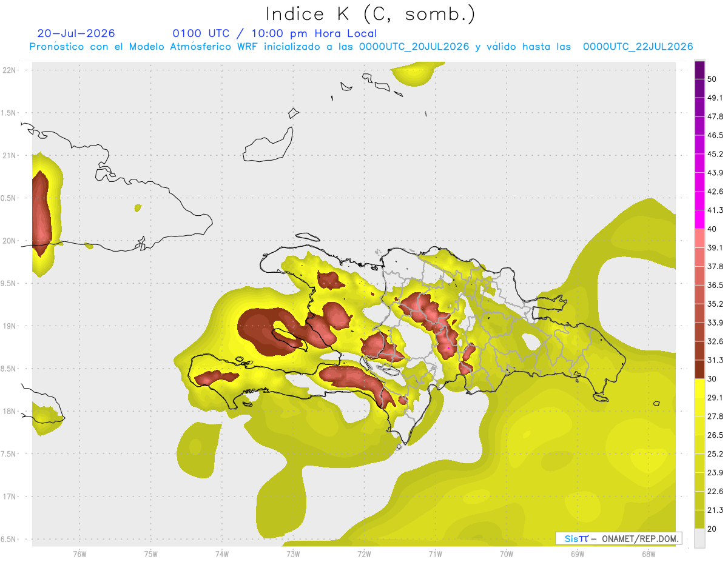Pick the gray swatch below the 20 value
Viewport: 728px width, 562px height.
pos(699,538)
